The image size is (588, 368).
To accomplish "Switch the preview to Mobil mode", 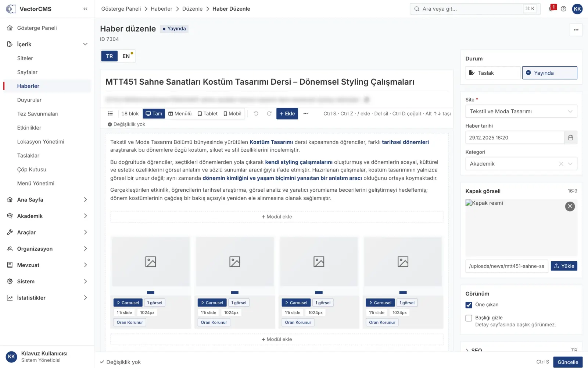I will pyautogui.click(x=232, y=114).
